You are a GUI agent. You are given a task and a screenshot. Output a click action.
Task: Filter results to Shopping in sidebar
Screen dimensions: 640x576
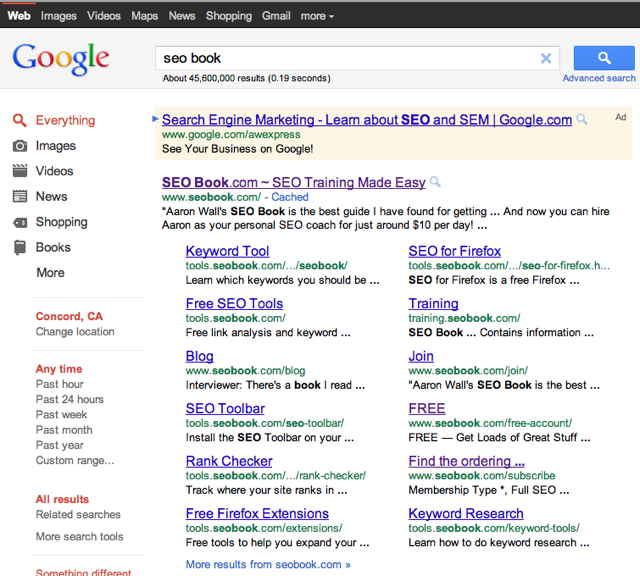pyautogui.click(x=62, y=222)
